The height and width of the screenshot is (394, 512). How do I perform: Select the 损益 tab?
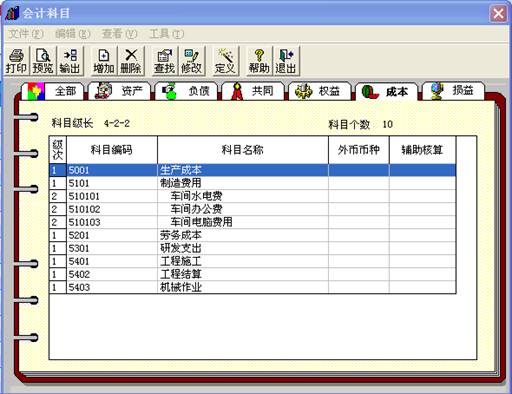click(453, 91)
